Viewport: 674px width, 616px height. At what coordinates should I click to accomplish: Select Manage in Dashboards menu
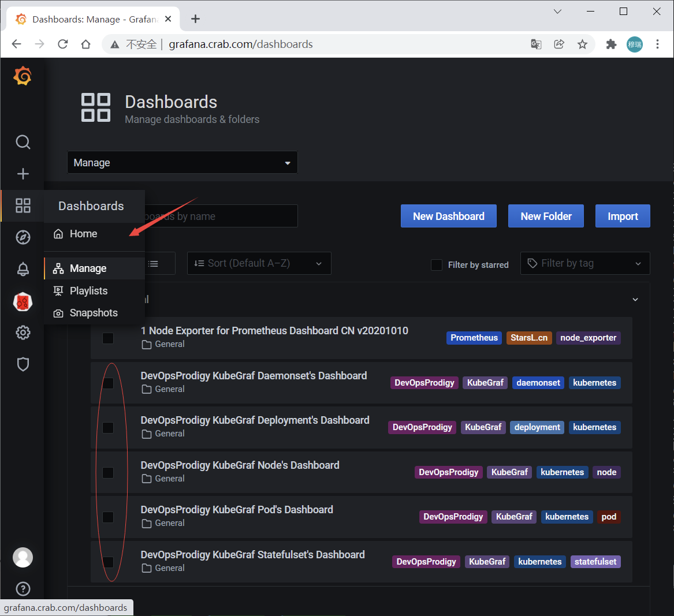tap(94, 268)
